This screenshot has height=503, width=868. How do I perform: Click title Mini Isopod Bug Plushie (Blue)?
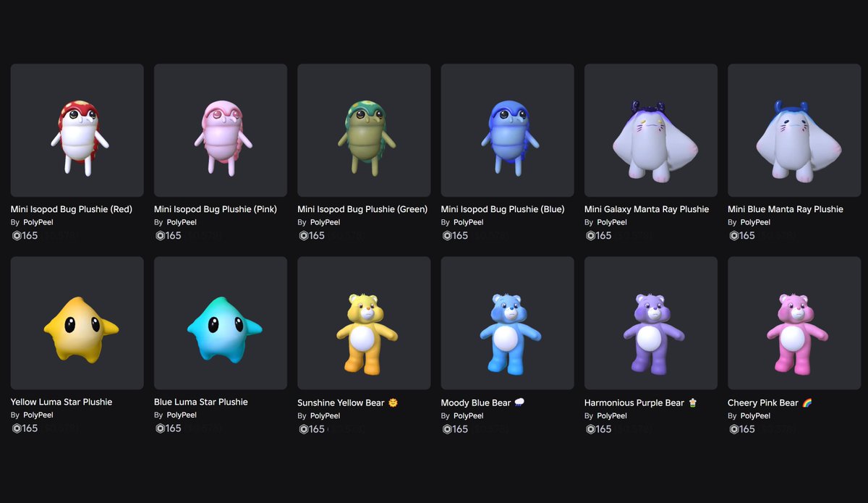[x=503, y=209]
